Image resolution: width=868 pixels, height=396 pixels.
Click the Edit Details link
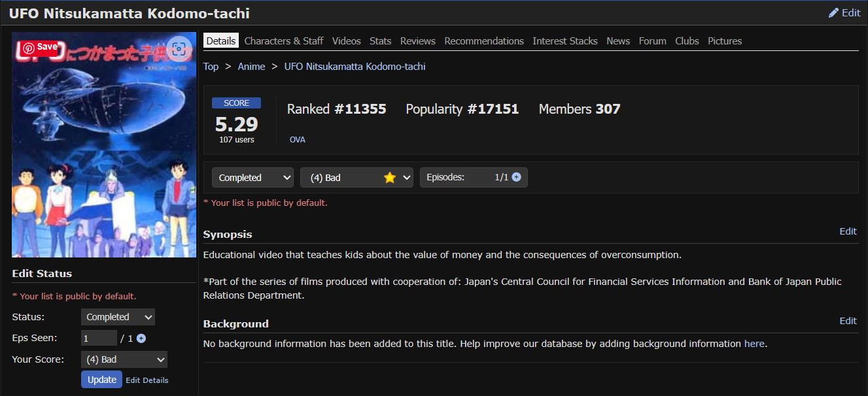click(147, 380)
